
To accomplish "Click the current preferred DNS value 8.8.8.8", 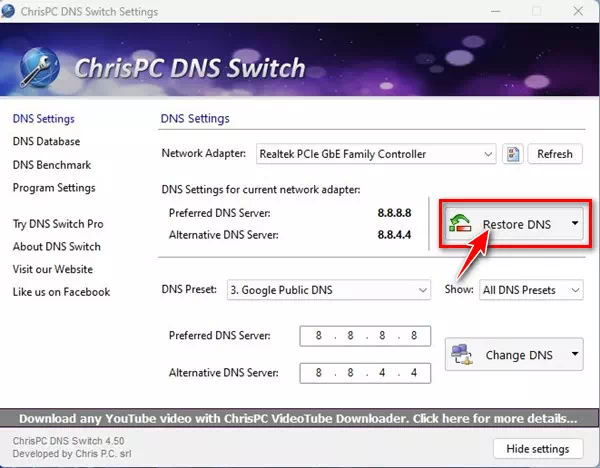I will coord(394,213).
